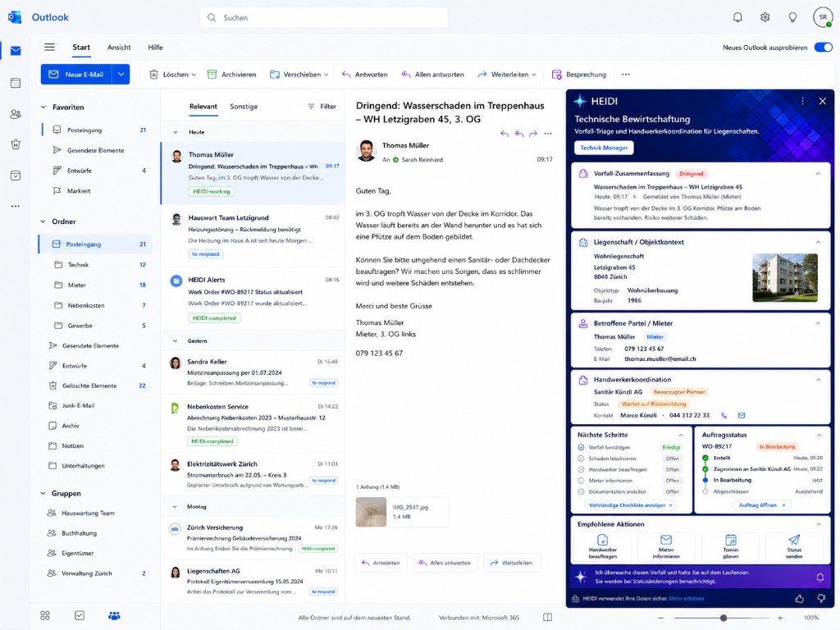Click the email icon for Marco Künzli
The height and width of the screenshot is (630, 840).
click(742, 415)
